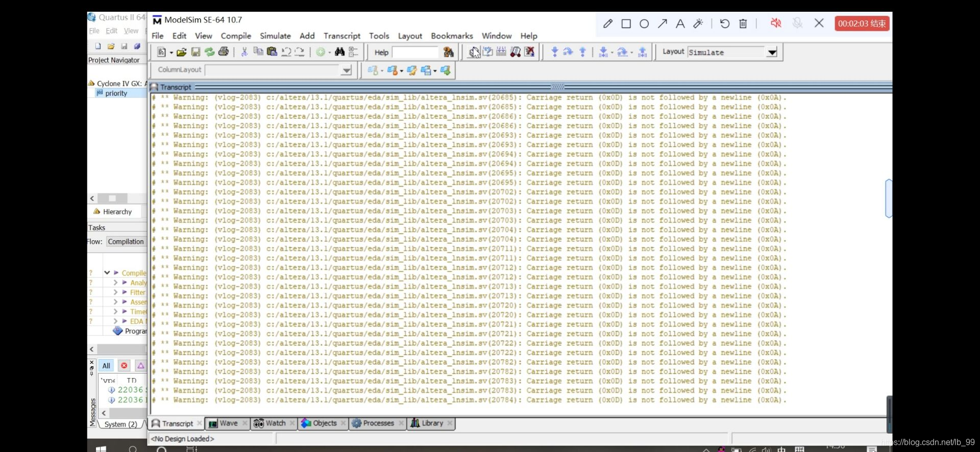Click the Step Into blue arrow icon

pyautogui.click(x=555, y=52)
